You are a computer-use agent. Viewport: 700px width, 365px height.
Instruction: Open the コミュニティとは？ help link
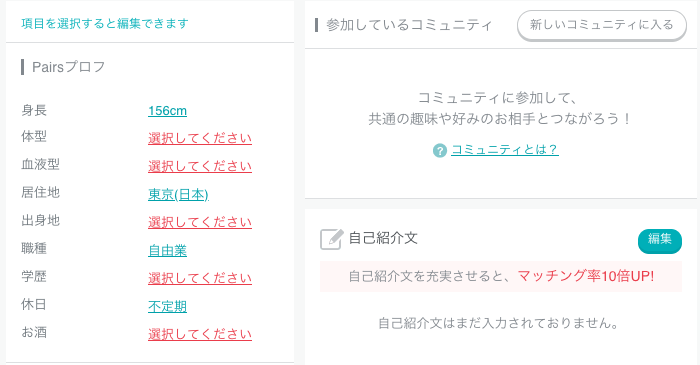[505, 149]
